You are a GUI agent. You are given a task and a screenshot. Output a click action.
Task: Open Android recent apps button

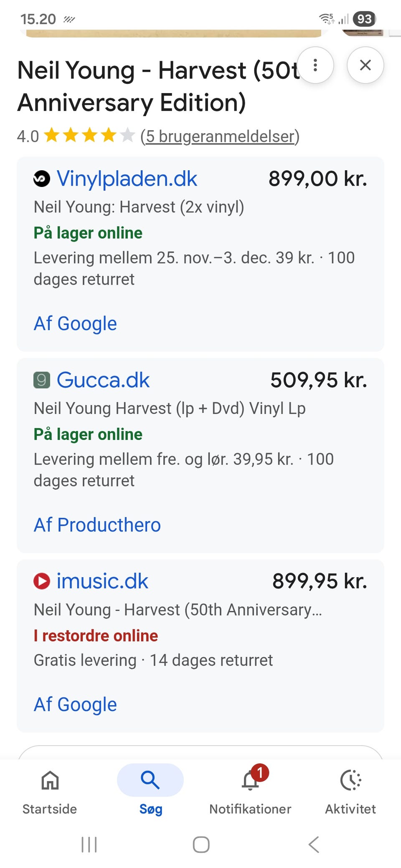click(89, 845)
